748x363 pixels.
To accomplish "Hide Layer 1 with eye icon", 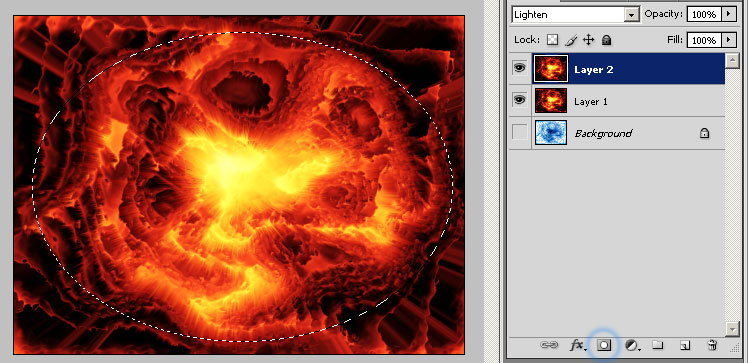I will 519,100.
